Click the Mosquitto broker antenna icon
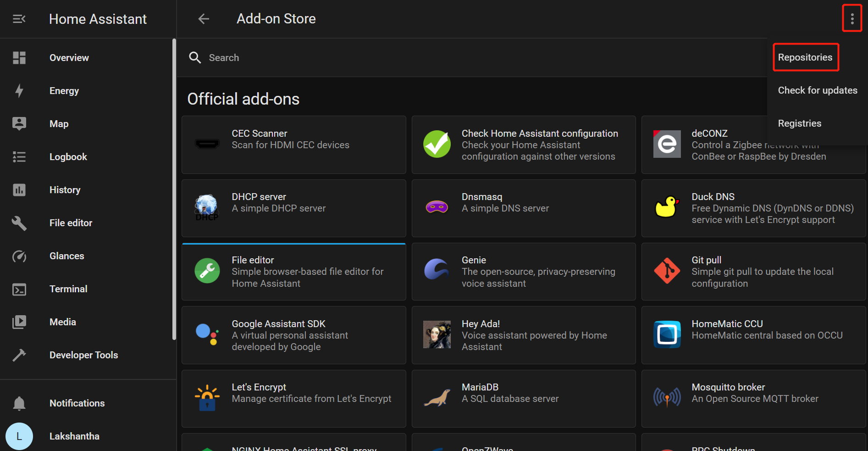The image size is (868, 451). [x=667, y=397]
